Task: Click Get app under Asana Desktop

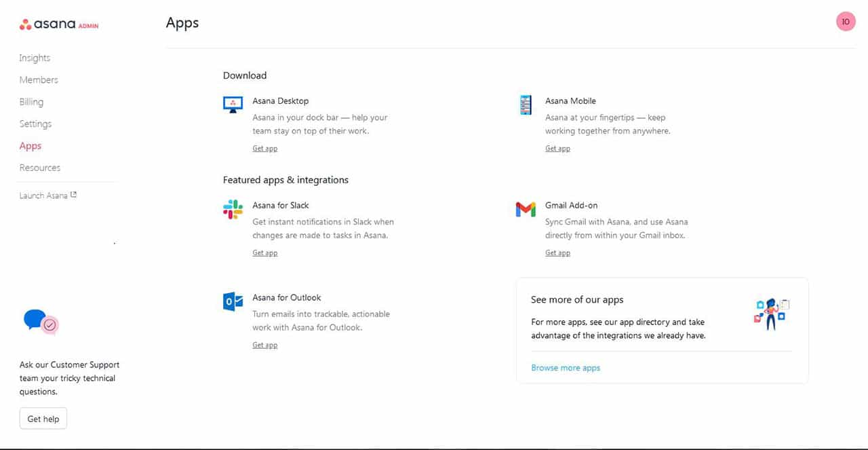Action: point(265,149)
